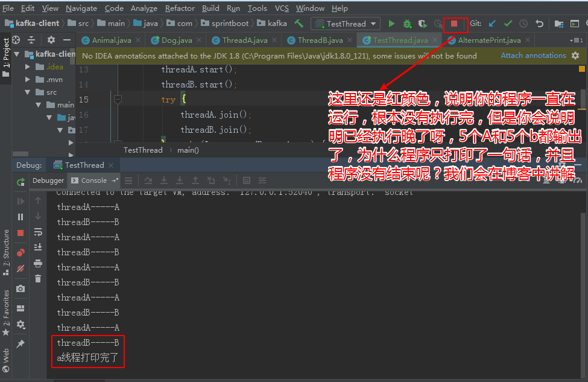
Task: Print console output icon
Action: point(38,263)
